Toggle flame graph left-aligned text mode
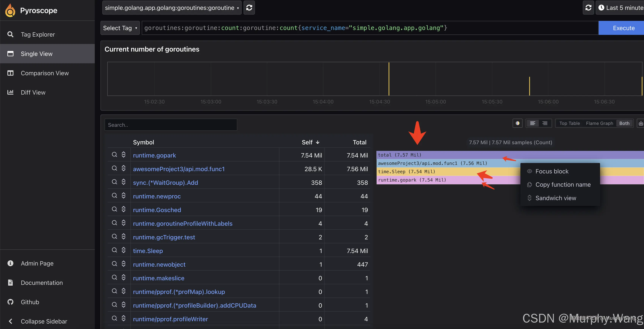 point(533,123)
